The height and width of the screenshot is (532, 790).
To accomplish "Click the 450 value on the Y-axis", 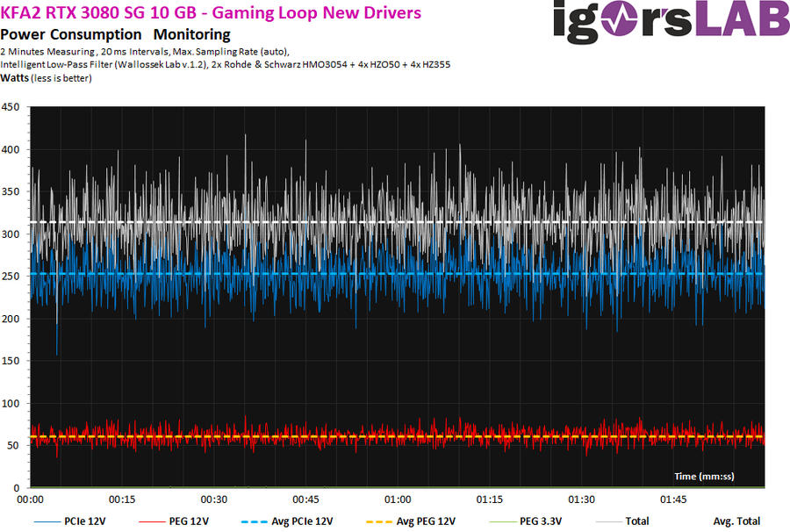I will point(11,107).
